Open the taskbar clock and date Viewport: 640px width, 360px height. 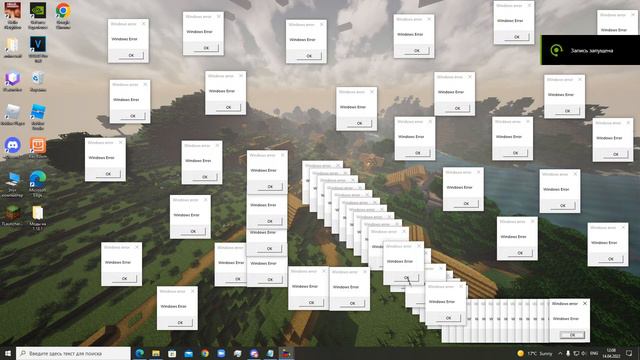click(x=611, y=353)
